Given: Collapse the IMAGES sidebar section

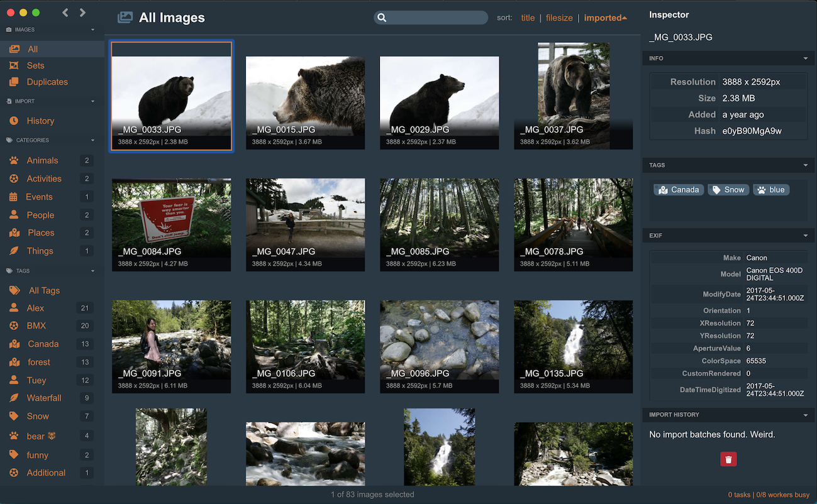Looking at the screenshot, I should click(x=93, y=30).
